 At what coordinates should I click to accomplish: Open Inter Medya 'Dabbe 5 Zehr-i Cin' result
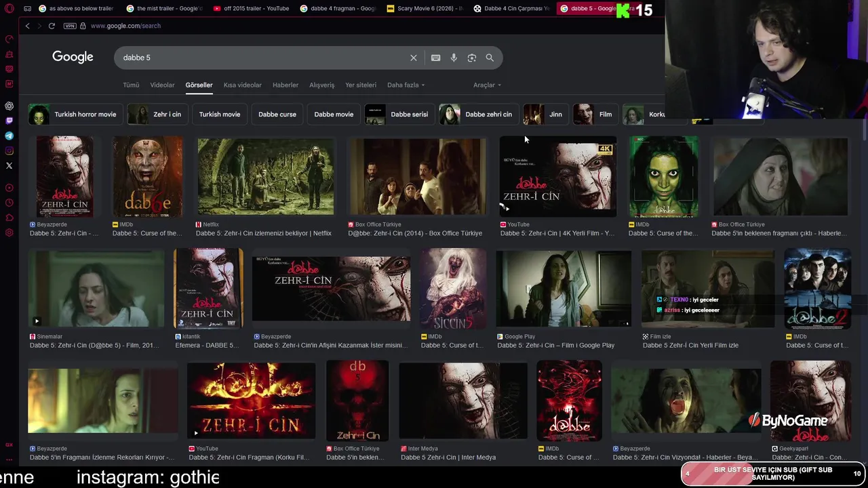coord(463,401)
